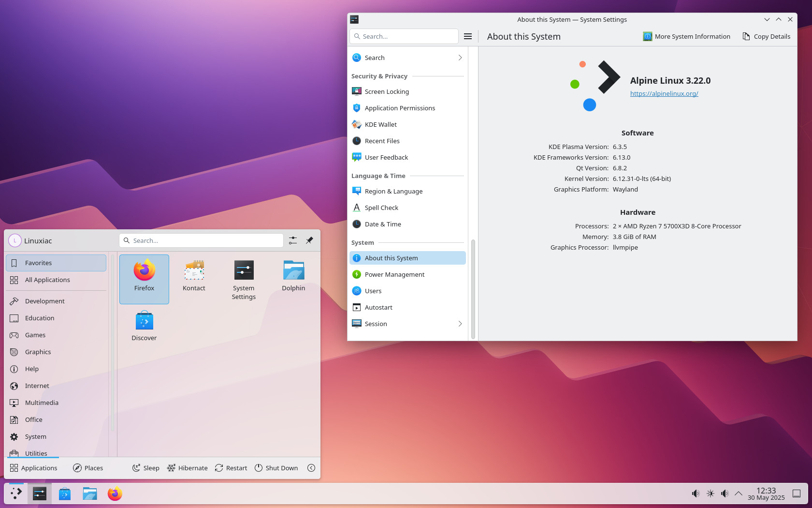The height and width of the screenshot is (508, 812).
Task: Select User Feedback settings
Action: click(x=386, y=157)
